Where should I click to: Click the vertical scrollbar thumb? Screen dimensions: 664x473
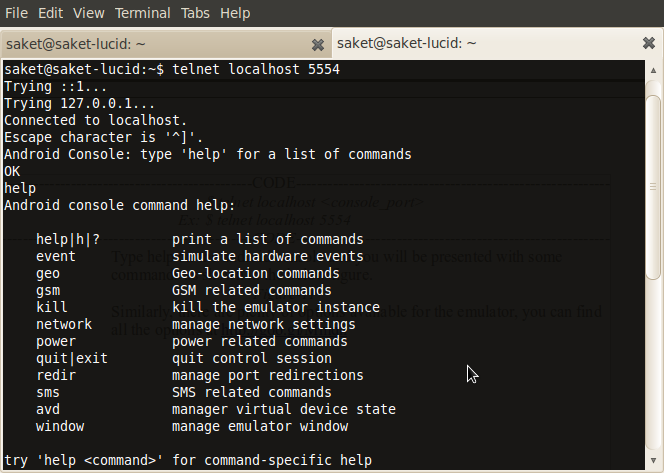[652, 185]
